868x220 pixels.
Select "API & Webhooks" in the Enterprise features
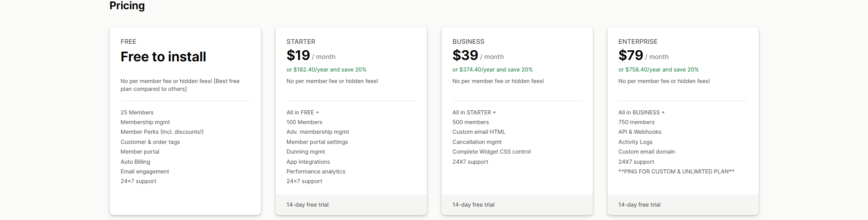(640, 132)
